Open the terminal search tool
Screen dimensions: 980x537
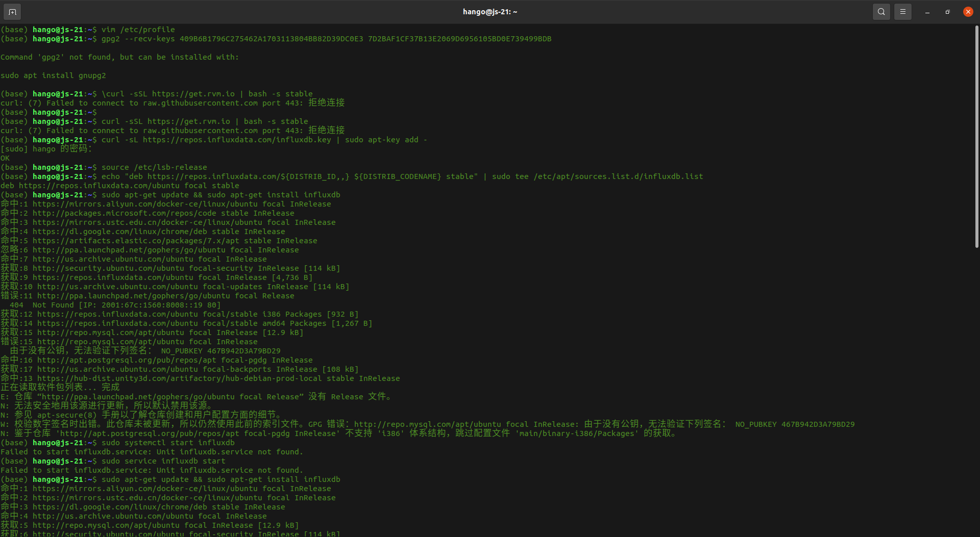pos(881,12)
